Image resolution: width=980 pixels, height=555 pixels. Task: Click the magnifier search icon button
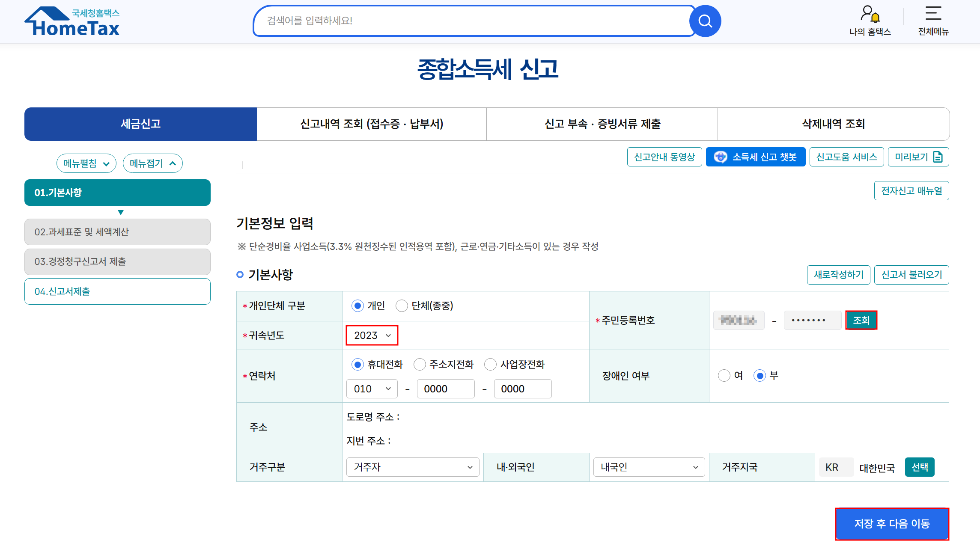pos(705,21)
